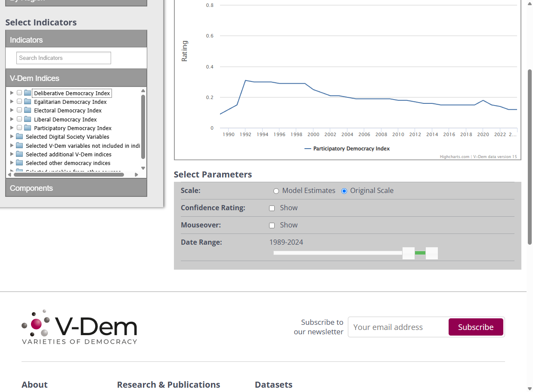Select the Deliberative Democracy Index label
Viewport: 533px width, 392px height.
72,93
